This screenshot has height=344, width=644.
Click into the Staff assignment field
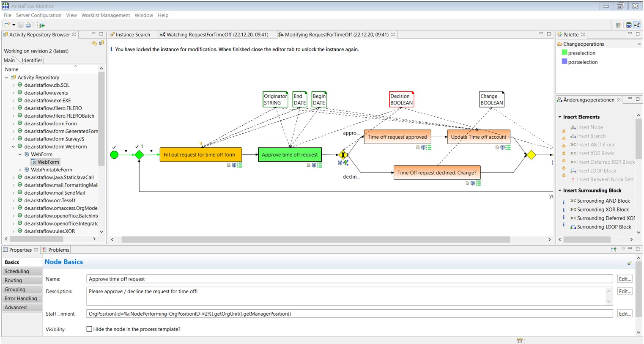point(349,314)
